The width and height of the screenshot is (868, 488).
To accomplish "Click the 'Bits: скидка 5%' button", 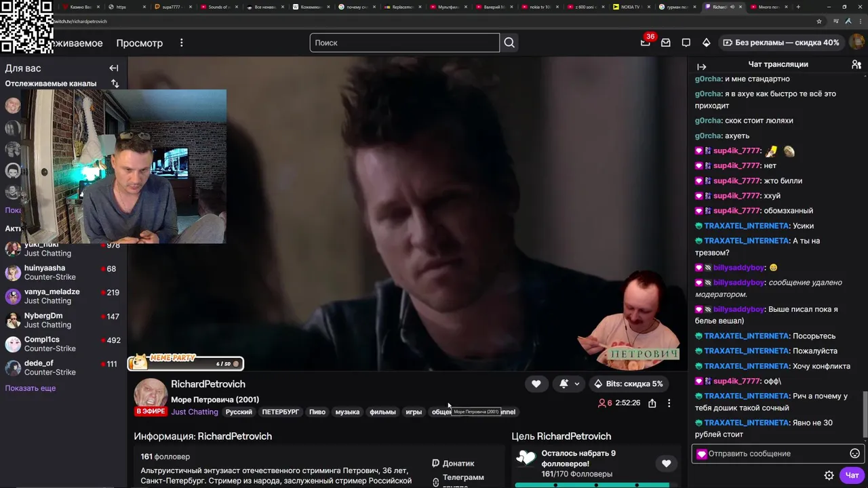I will [628, 384].
